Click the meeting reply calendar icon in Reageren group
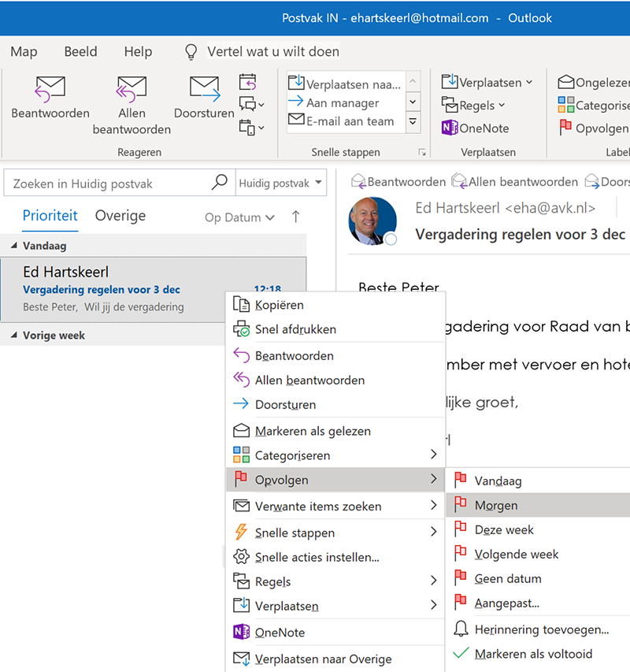Screen dimensions: 630x672 click(x=247, y=82)
